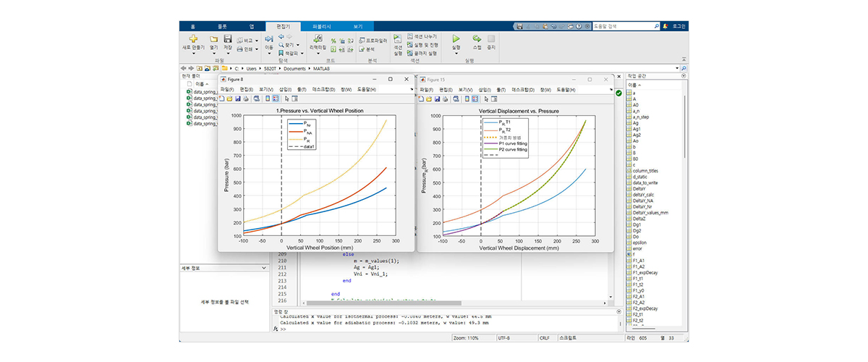Expand the 열기 dropdown arrow
This screenshot has width=868, height=362.
point(214,54)
